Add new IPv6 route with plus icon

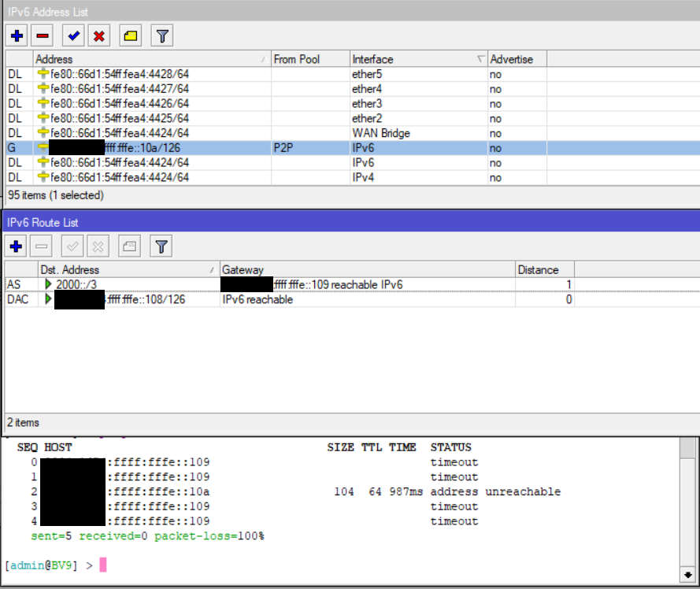point(16,246)
